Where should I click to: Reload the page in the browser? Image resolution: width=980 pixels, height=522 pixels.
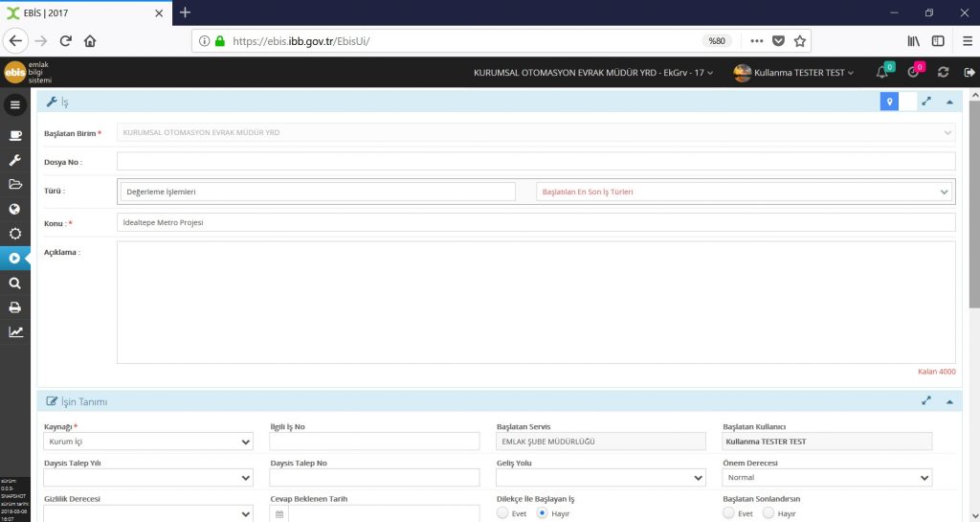[x=66, y=41]
